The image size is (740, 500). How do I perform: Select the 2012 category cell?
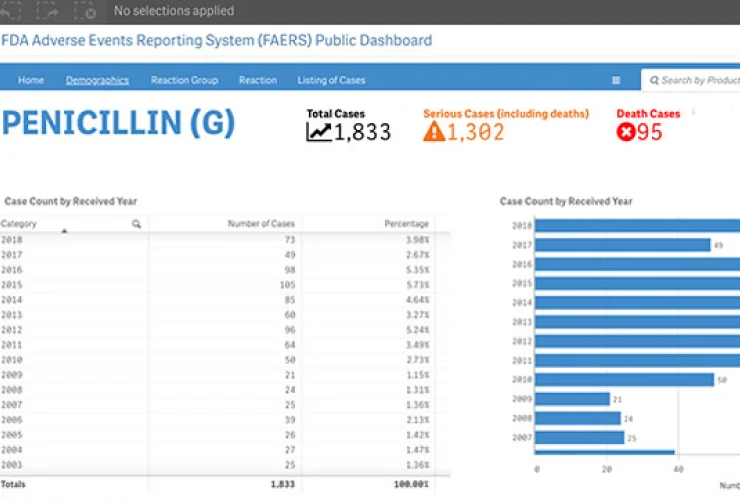[12, 330]
